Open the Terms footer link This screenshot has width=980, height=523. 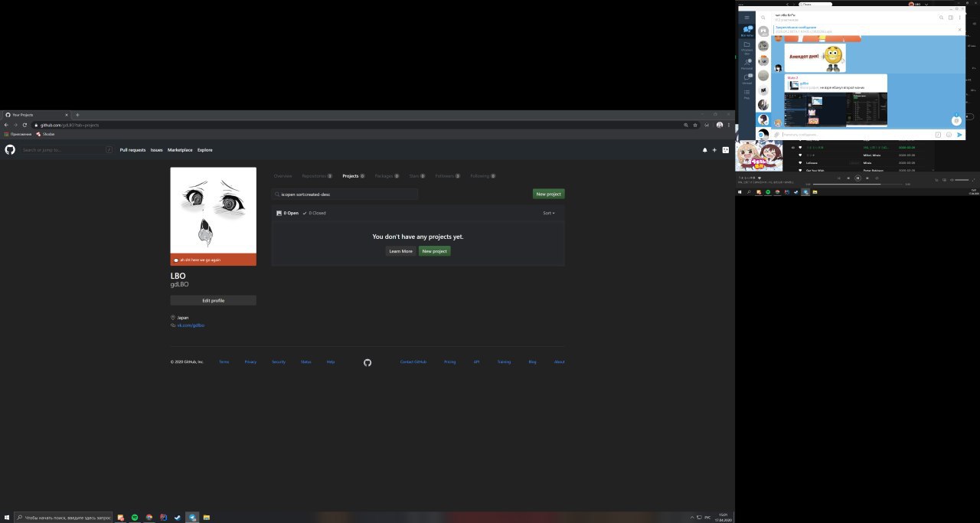click(x=224, y=362)
